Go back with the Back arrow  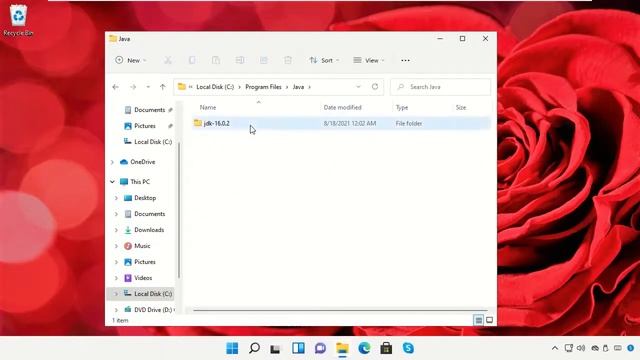click(x=116, y=87)
